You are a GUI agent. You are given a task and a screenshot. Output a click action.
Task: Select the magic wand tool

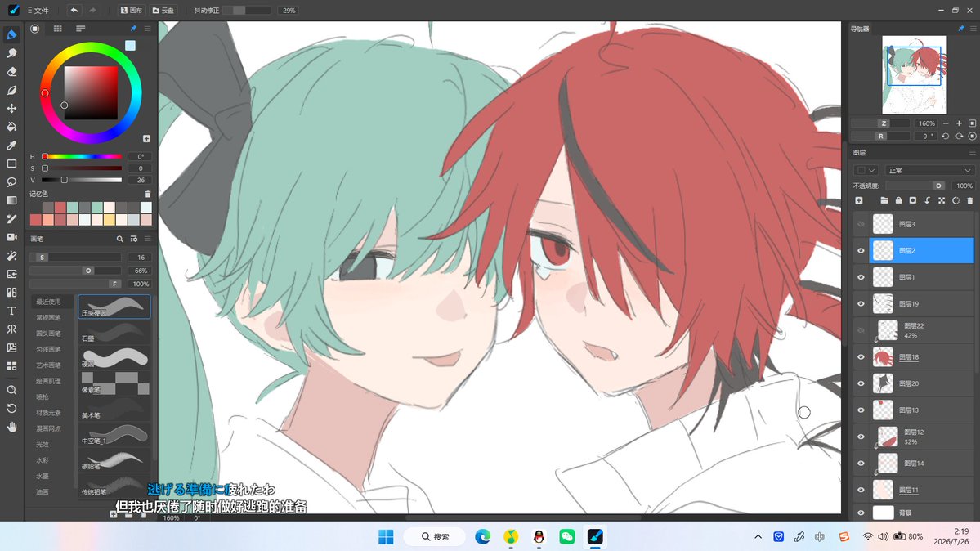click(x=11, y=256)
